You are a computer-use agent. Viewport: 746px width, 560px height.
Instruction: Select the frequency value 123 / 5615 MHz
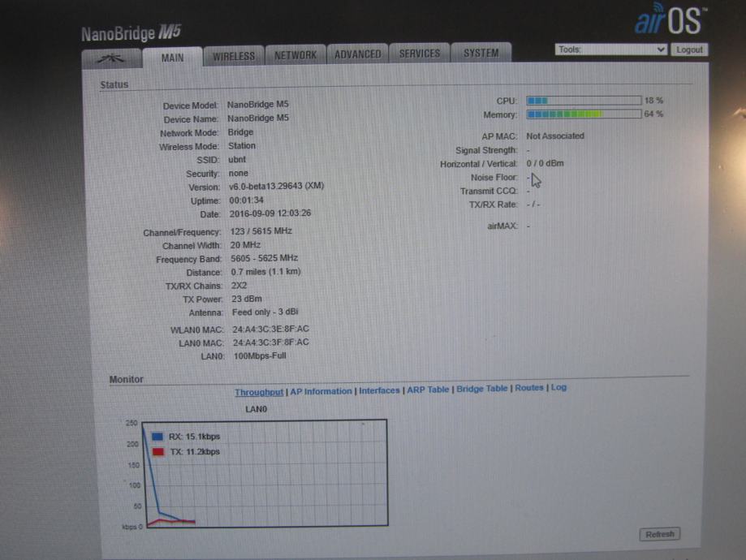tap(261, 231)
